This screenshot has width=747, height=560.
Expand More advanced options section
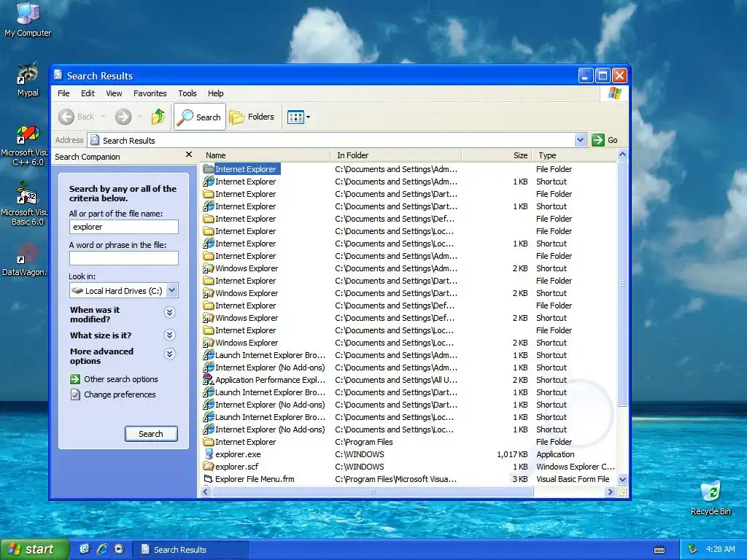point(169,354)
